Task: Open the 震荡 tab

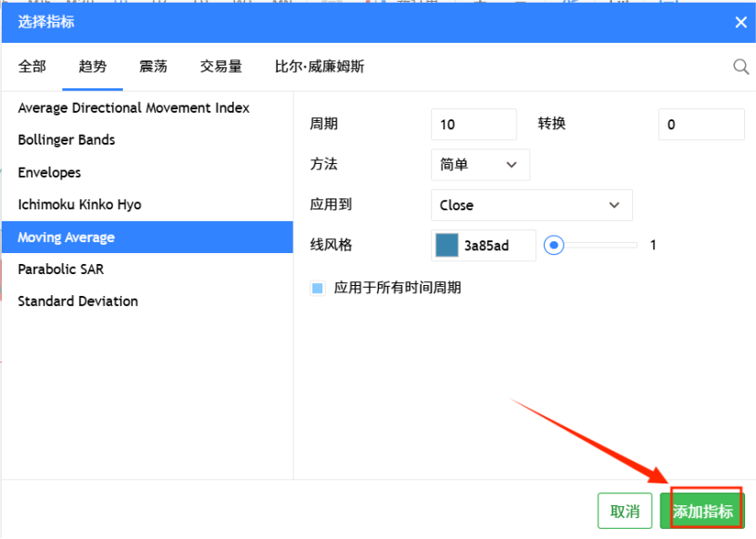Action: point(153,66)
